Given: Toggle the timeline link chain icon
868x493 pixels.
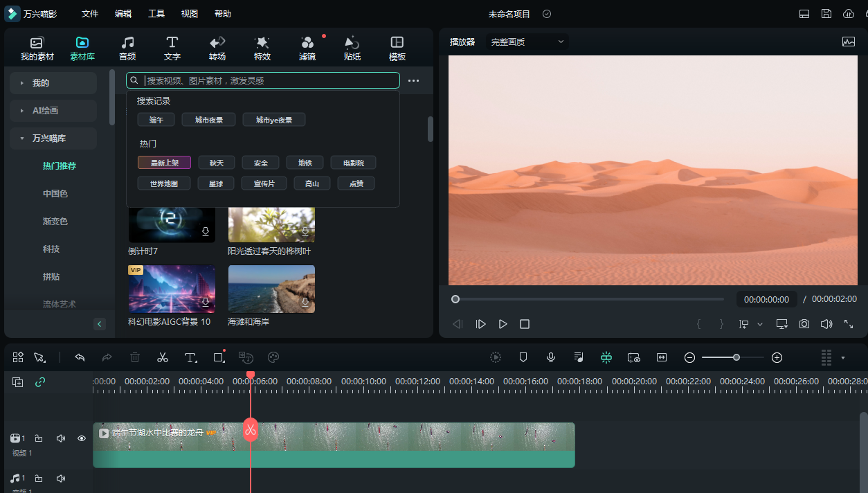Looking at the screenshot, I should click(40, 382).
